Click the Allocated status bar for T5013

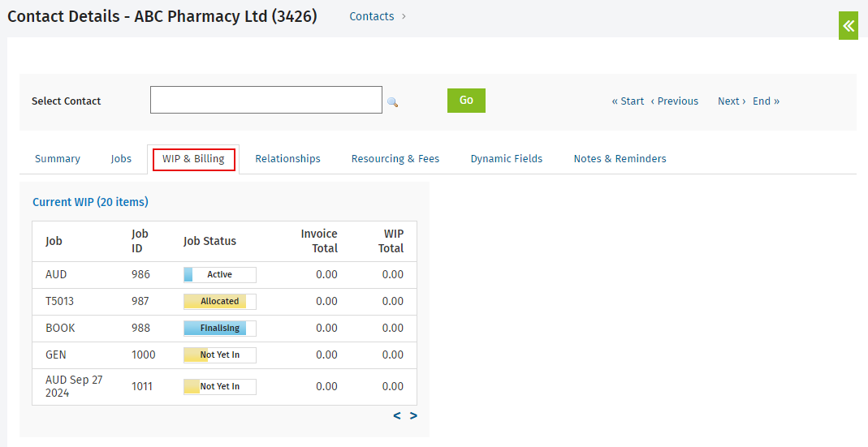(220, 302)
